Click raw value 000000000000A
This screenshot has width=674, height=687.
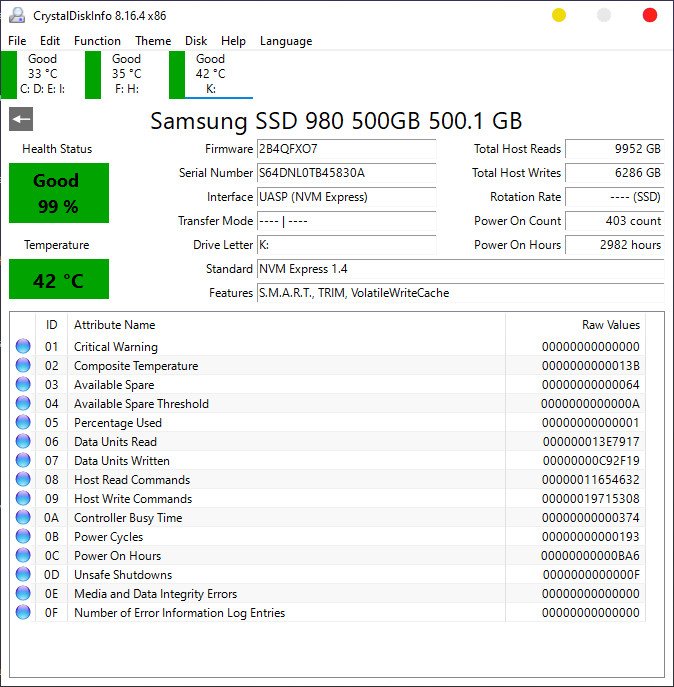[590, 404]
